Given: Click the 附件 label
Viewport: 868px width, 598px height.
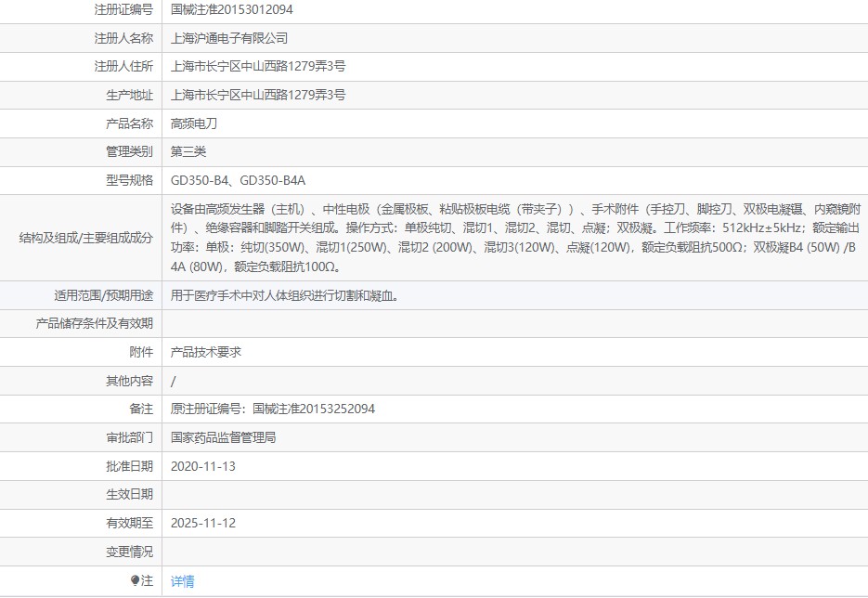Looking at the screenshot, I should 141,352.
